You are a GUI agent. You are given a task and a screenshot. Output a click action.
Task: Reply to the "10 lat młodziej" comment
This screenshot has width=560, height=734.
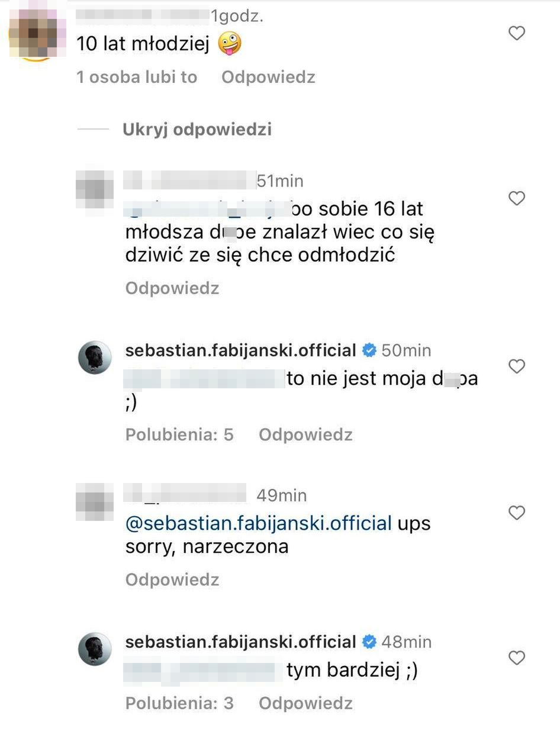[268, 77]
